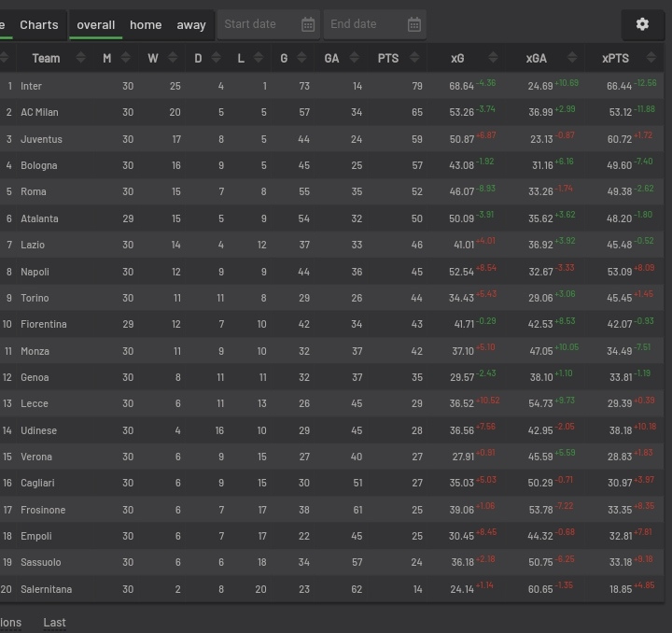Sort by GA column arrows
Viewport: 672px width, 633px height.
(x=354, y=58)
